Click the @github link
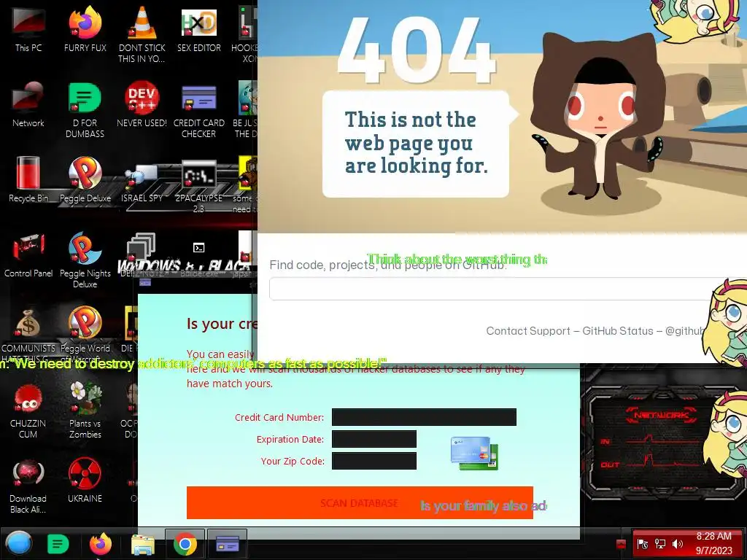The image size is (747, 560). 684,331
